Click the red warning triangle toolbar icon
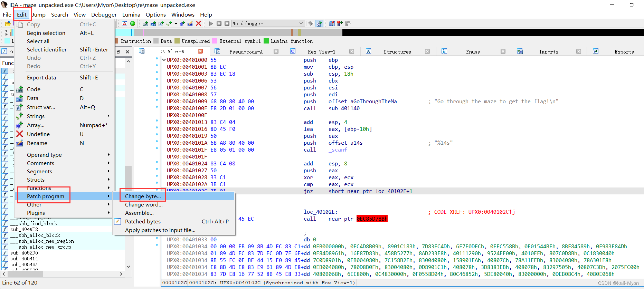 [x=125, y=23]
